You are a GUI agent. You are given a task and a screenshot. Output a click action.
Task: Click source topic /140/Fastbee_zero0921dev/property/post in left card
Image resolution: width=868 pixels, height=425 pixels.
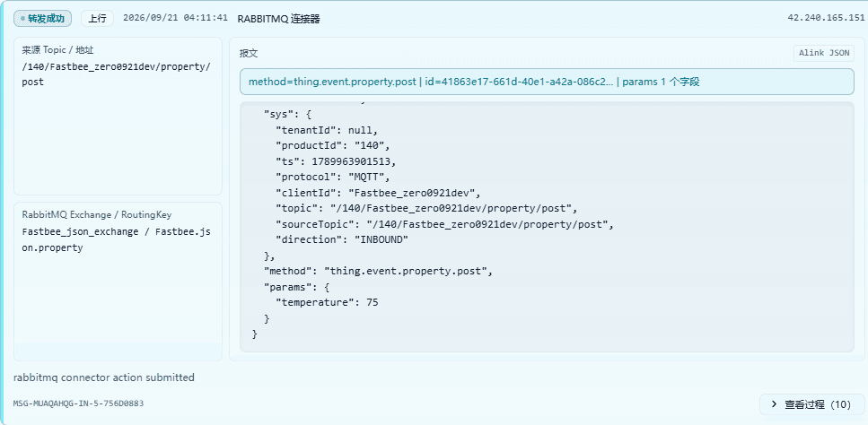(x=117, y=74)
